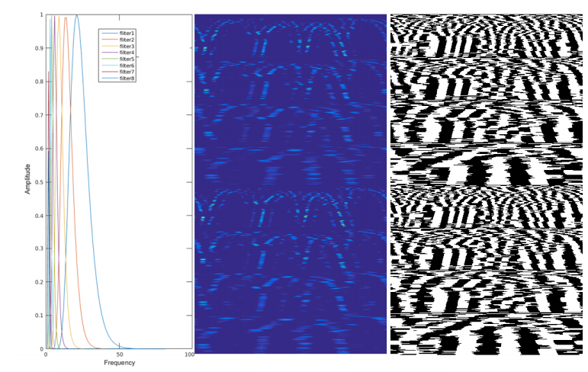Select the filter4 legend entry
This screenshot has width=588, height=372.
tap(127, 53)
